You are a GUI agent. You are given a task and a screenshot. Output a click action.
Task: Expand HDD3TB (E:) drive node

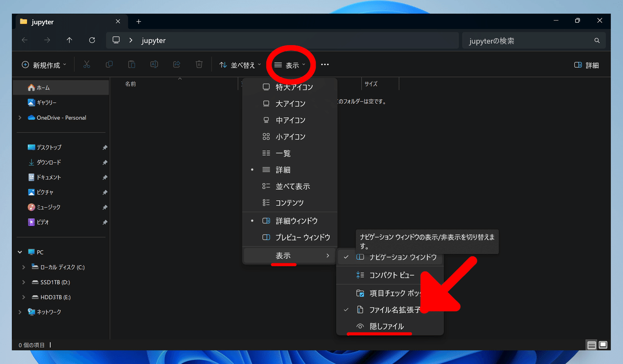point(23,298)
